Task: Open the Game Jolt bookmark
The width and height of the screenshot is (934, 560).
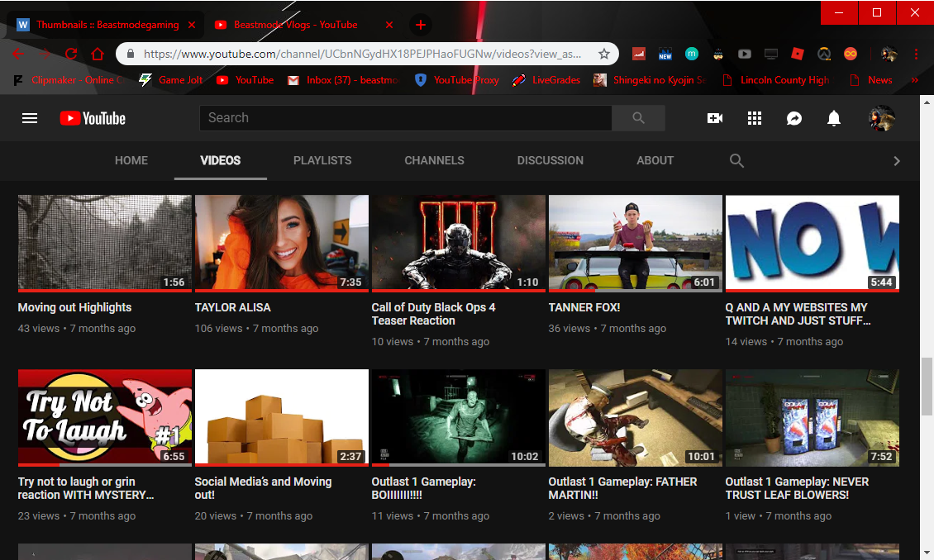Action: point(171,80)
